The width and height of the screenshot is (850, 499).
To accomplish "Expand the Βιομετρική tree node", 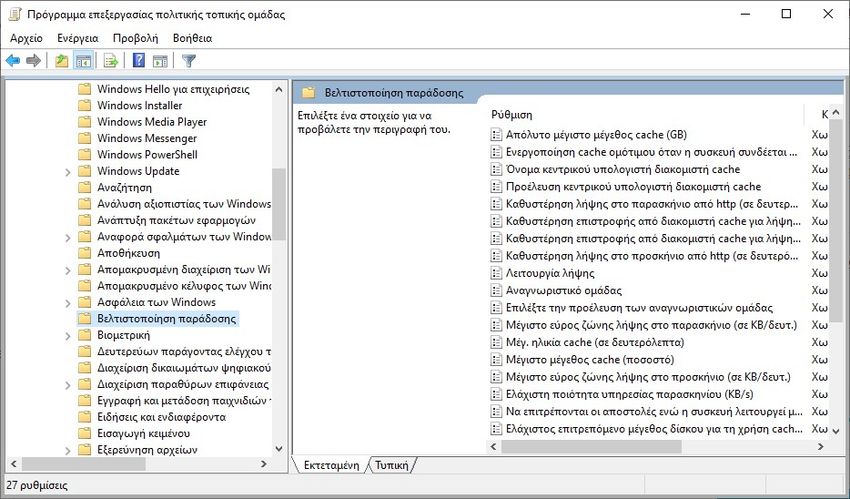I will click(68, 335).
